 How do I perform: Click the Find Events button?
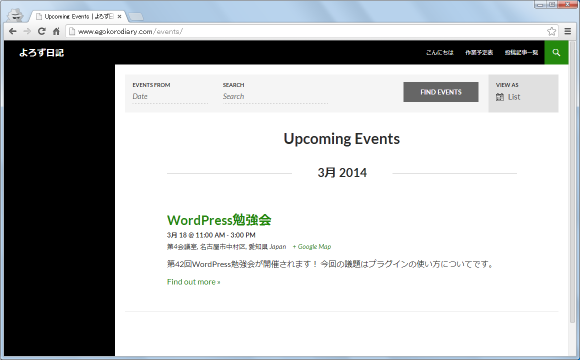coord(441,92)
